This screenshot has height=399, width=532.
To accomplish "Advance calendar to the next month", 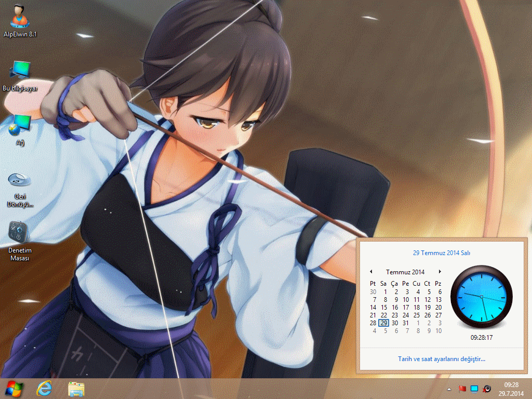I will tap(440, 272).
